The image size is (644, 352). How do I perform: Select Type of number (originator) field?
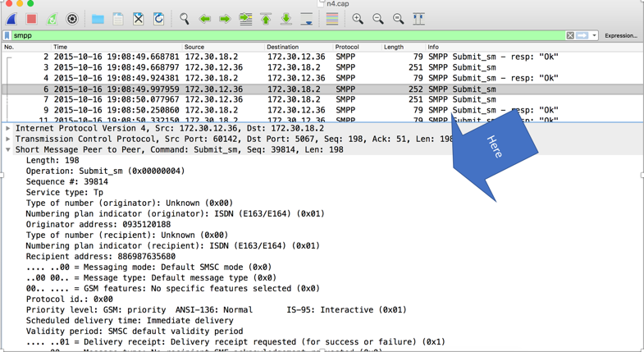click(130, 203)
